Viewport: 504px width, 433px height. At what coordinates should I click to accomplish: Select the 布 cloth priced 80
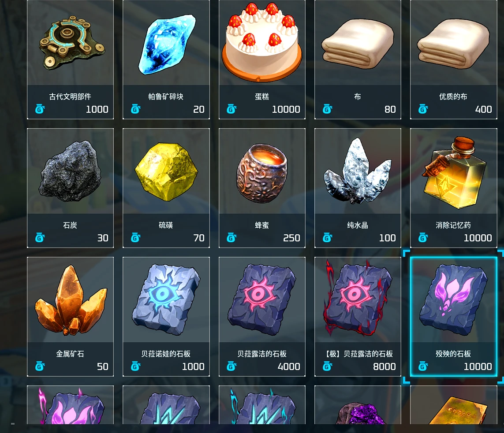358,59
